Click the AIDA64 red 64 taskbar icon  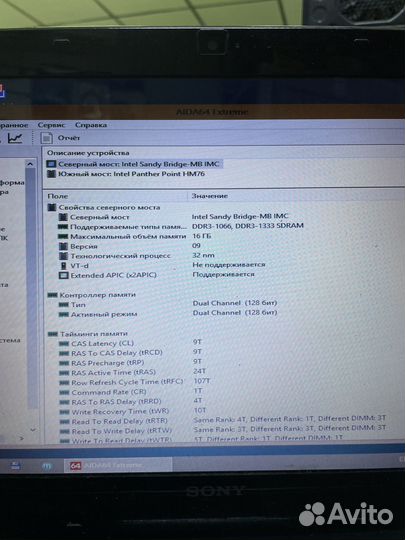pyautogui.click(x=75, y=466)
